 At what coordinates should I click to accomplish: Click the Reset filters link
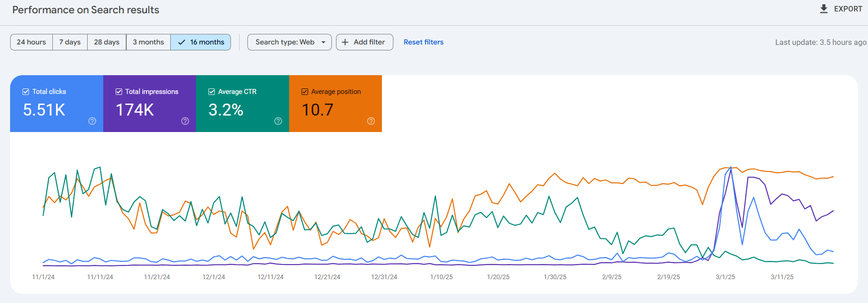[x=423, y=42]
